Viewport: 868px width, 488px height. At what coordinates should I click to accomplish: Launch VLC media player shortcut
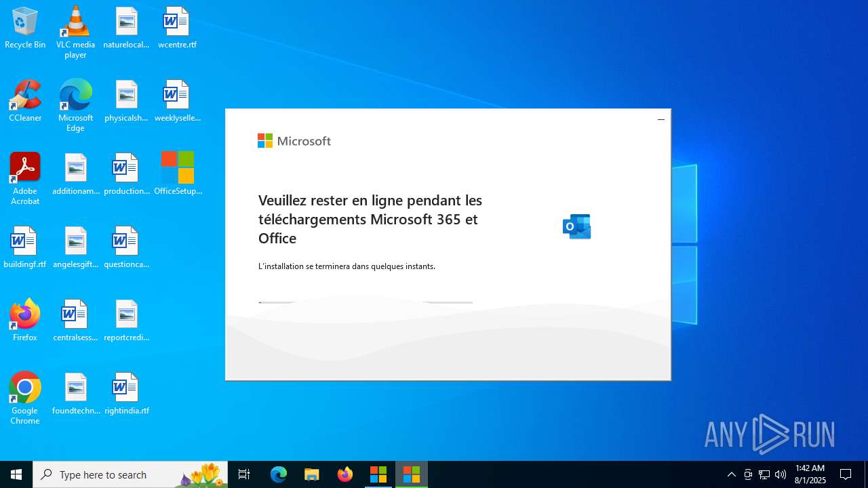(75, 33)
